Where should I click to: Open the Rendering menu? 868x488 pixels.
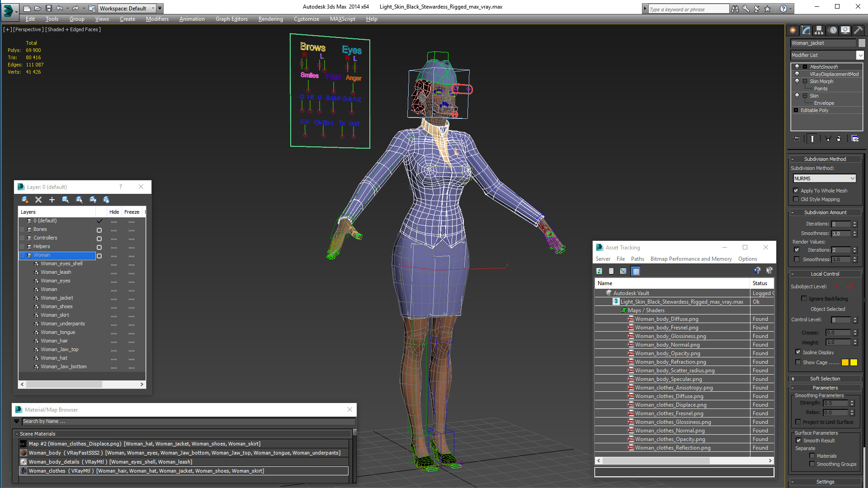pos(270,19)
